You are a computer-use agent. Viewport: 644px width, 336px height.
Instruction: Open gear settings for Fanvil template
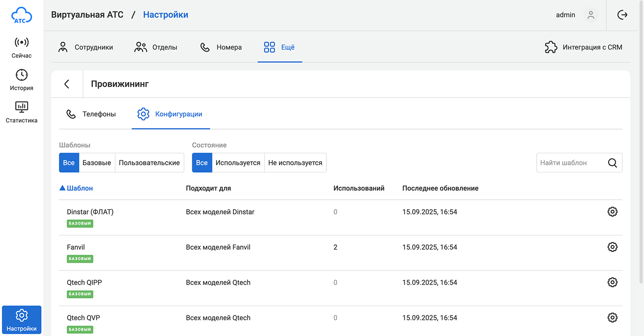tap(612, 247)
